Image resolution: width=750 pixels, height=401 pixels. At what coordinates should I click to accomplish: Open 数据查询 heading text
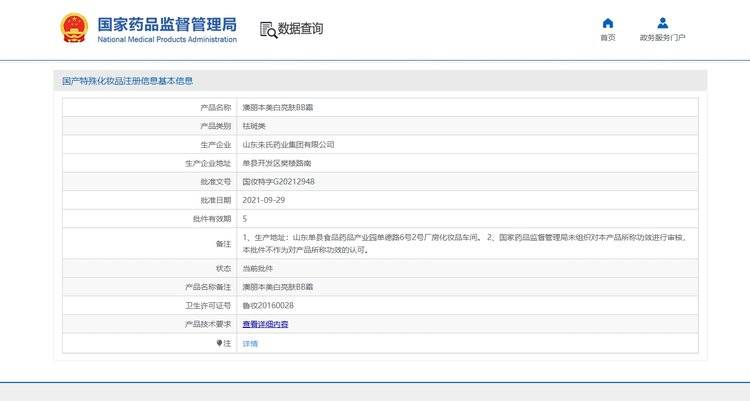[300, 29]
